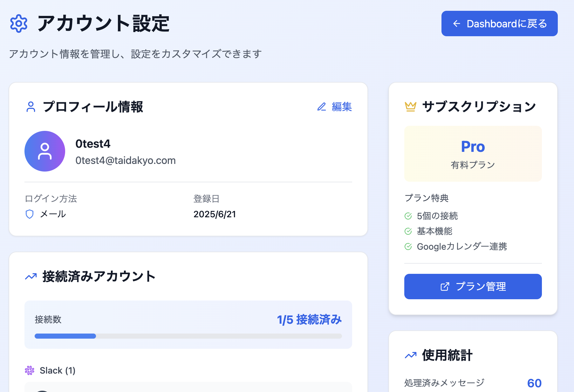Open プラン管理 plan management
Screen dimensions: 574x392
point(473,287)
